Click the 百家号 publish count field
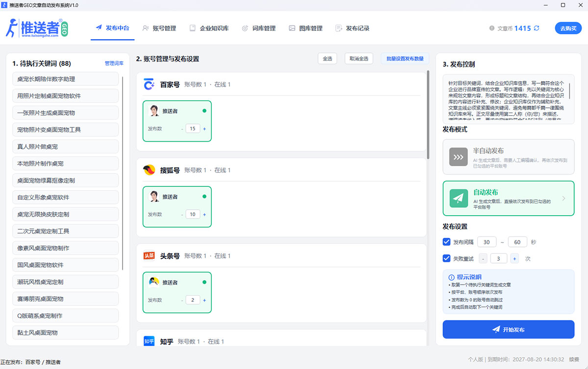 193,129
